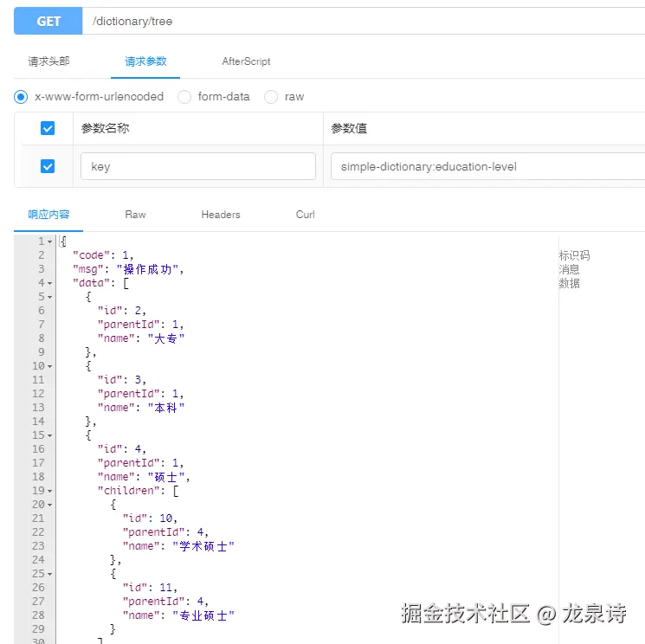Click the 标识码 field description
645x644 pixels.
click(574, 255)
